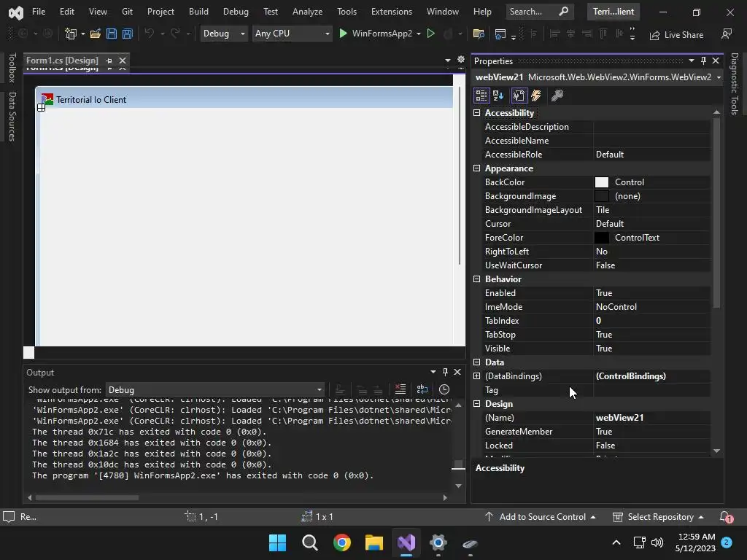The width and height of the screenshot is (747, 560).
Task: Select the Form1.cs [Design] tab
Action: 62,61
